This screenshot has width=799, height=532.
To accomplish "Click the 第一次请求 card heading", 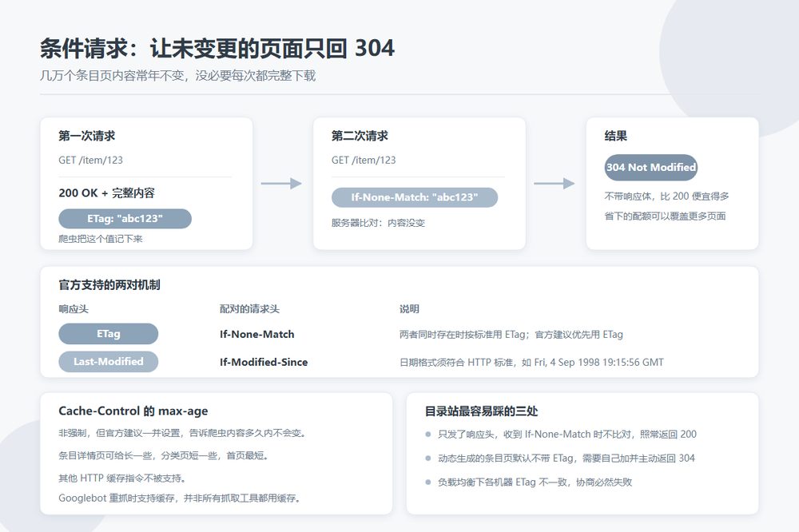I will pos(86,136).
